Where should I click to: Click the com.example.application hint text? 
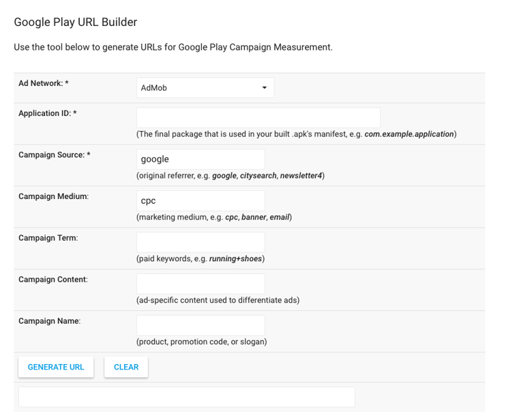[x=409, y=134]
